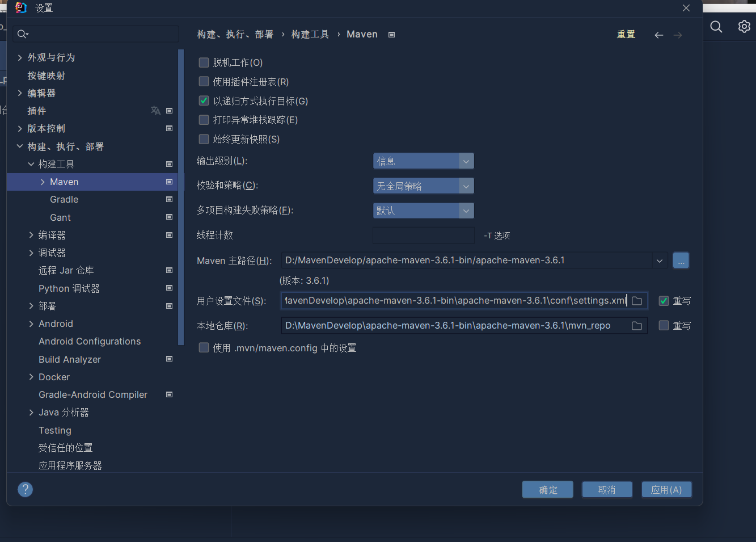
Task: Click the 构建工具 breadcrumb
Action: 310,35
